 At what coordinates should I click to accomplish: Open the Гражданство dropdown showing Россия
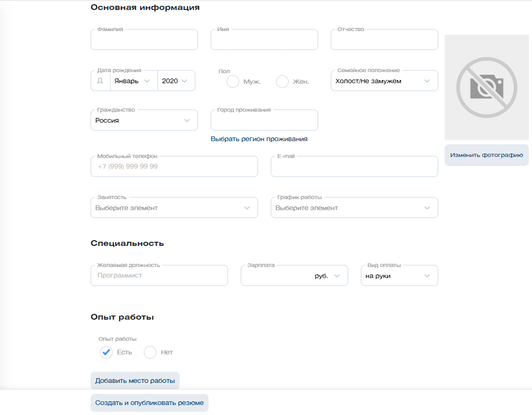click(144, 121)
